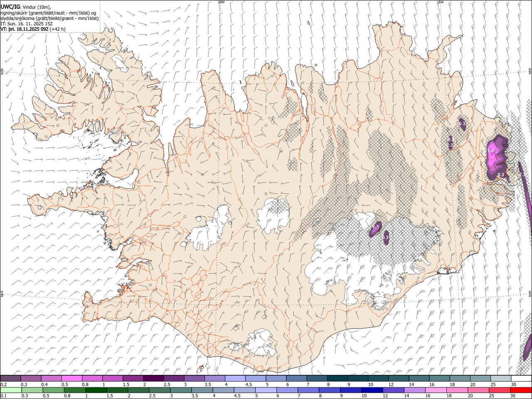Click the 'UWC/IG: Vindur (10m),' title line
The image size is (532, 399).
pos(26,7)
